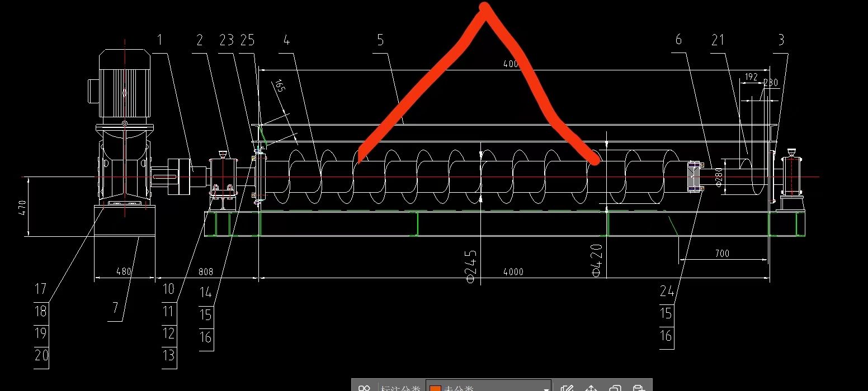The width and height of the screenshot is (868, 391).
Task: Open the 未分类 category dropdown arrow
Action: 546,389
